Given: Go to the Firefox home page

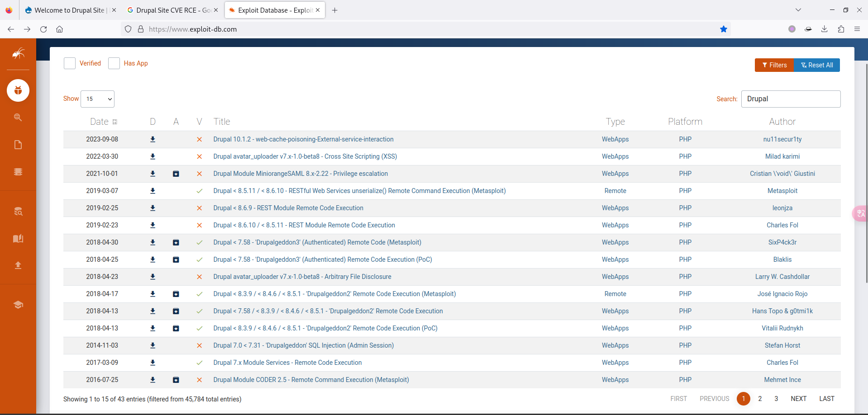Looking at the screenshot, I should (59, 29).
